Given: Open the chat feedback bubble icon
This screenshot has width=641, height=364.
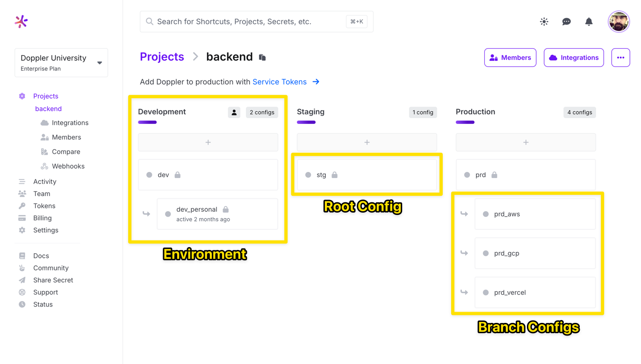Looking at the screenshot, I should (567, 21).
